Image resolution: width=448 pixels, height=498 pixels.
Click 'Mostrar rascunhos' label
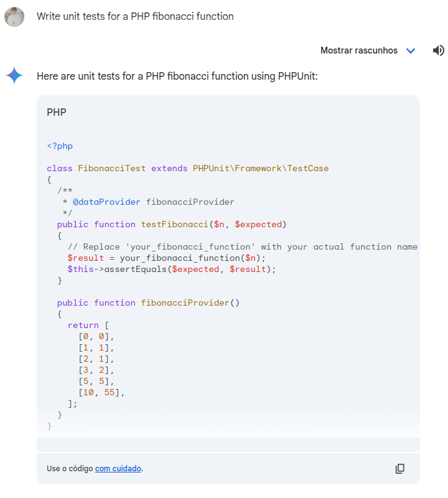[x=359, y=50]
